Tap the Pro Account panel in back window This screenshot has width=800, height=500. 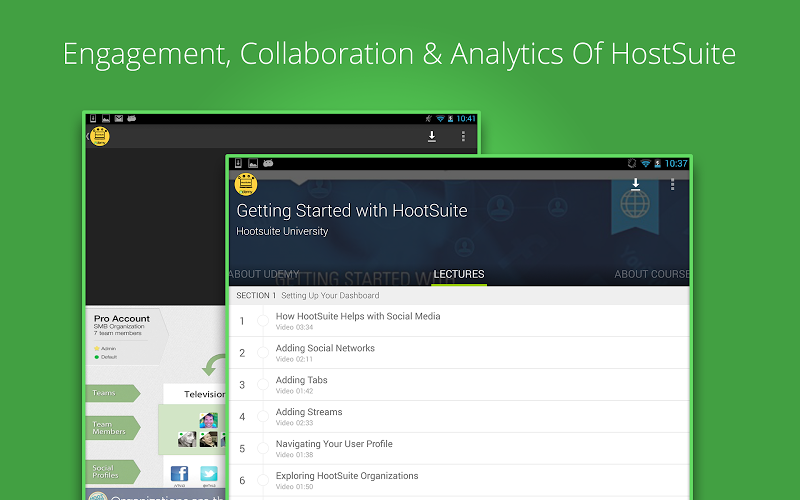click(125, 337)
